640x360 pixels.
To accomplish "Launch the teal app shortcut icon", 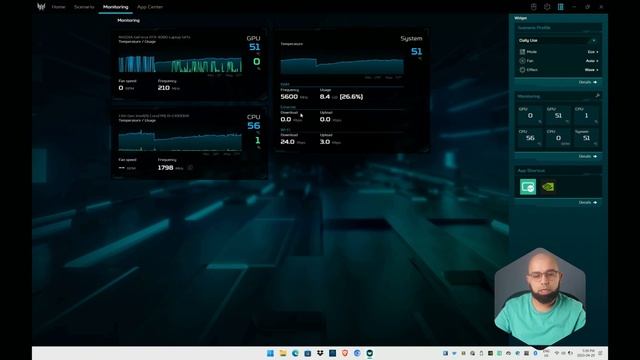I will coord(528,187).
